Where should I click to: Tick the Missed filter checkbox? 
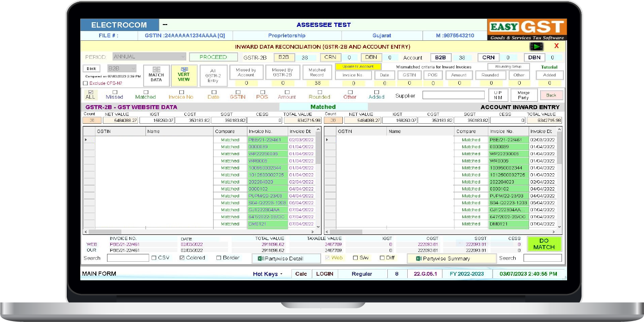(x=114, y=92)
